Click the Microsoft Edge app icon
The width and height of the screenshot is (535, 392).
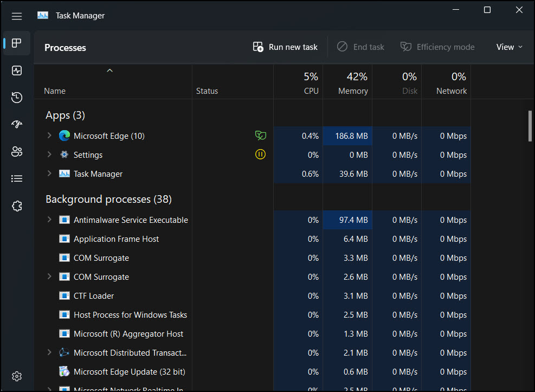64,136
